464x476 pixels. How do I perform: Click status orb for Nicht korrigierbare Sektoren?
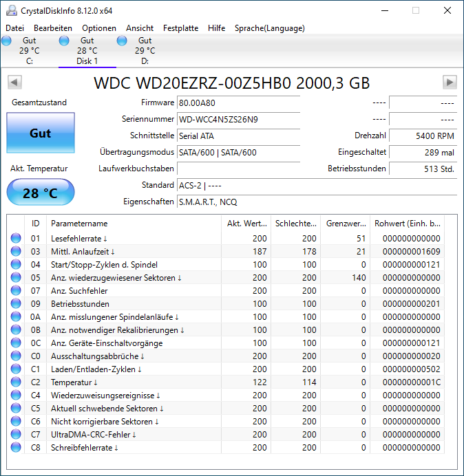click(x=16, y=421)
